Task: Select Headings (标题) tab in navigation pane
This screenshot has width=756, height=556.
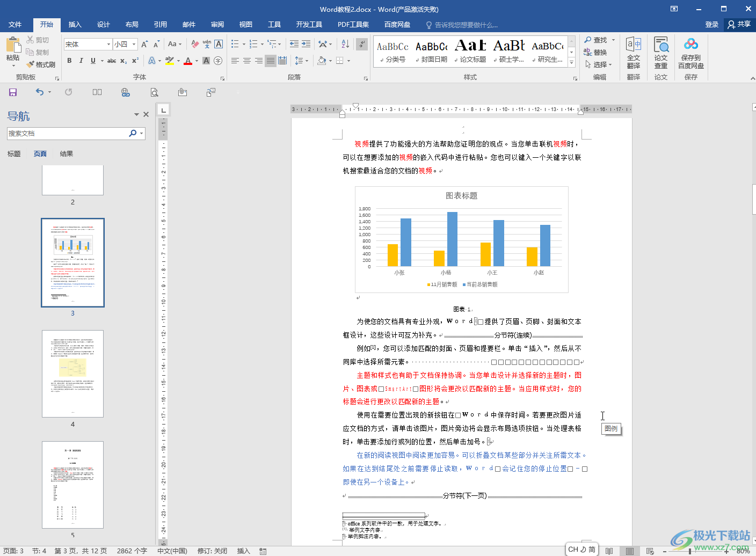Action: 14,154
